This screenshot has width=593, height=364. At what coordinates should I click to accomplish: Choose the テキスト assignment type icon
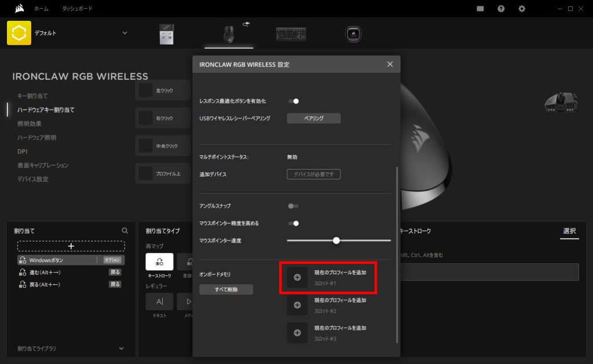(159, 302)
